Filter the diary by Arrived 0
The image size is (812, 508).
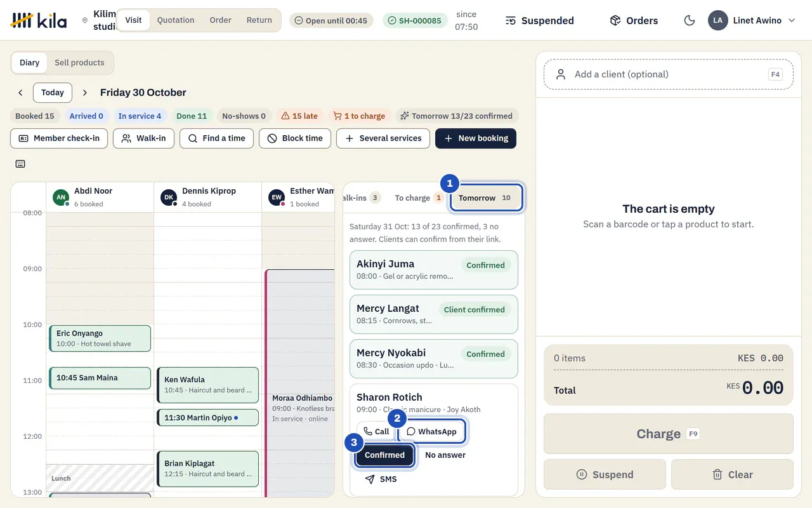point(86,116)
